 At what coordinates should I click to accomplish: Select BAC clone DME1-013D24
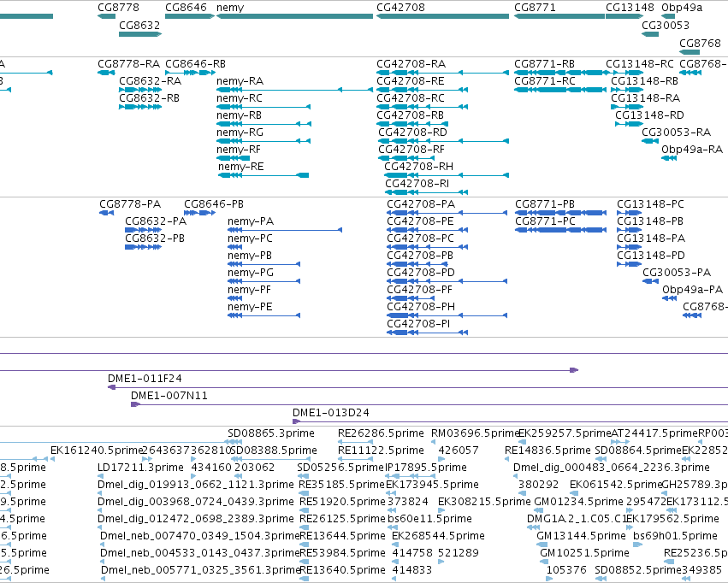[330, 413]
